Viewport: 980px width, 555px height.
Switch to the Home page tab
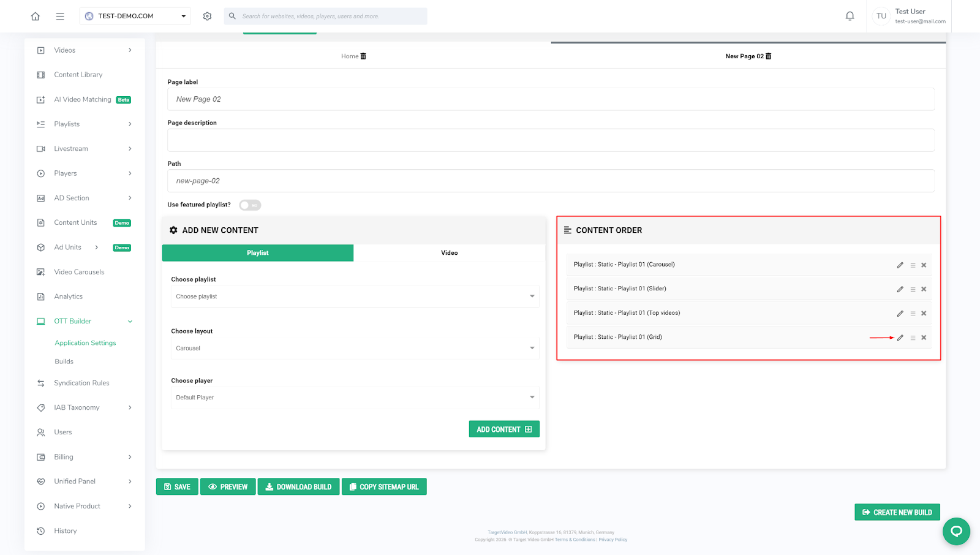pyautogui.click(x=349, y=56)
